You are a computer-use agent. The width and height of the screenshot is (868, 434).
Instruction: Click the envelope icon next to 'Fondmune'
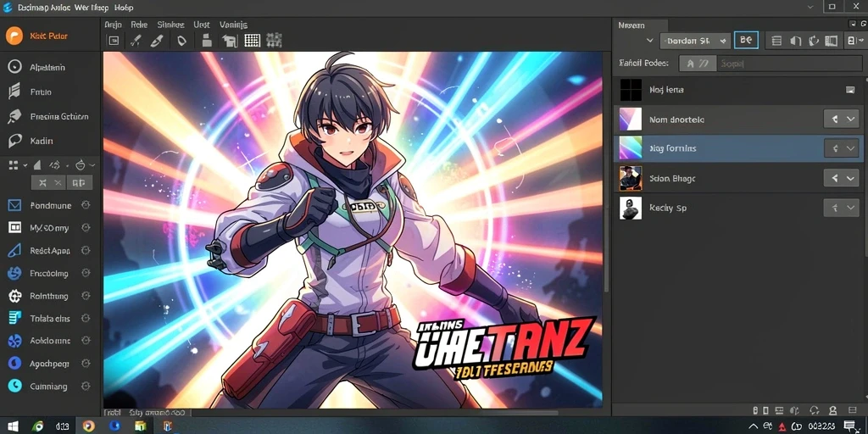pos(14,205)
